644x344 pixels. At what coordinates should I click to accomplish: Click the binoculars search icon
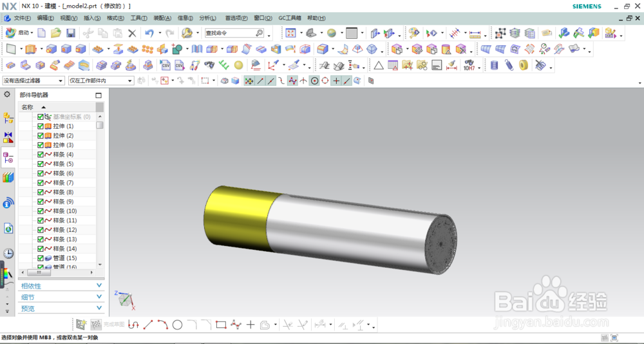coord(209,65)
